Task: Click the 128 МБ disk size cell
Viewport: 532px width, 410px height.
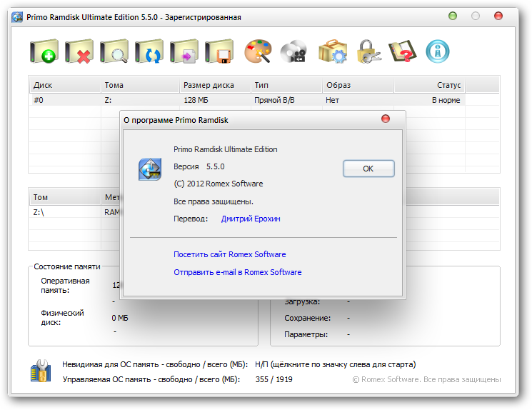Action: tap(196, 100)
